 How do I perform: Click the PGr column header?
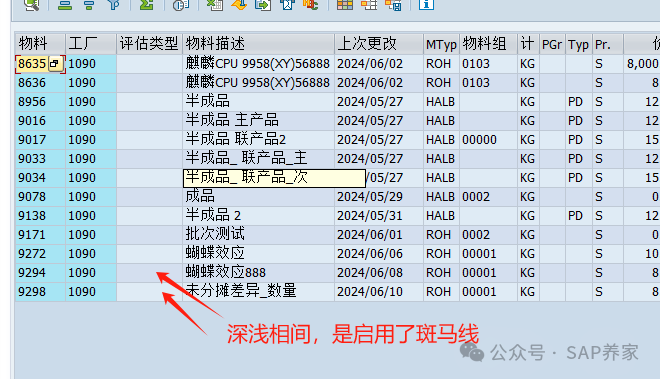(x=552, y=44)
